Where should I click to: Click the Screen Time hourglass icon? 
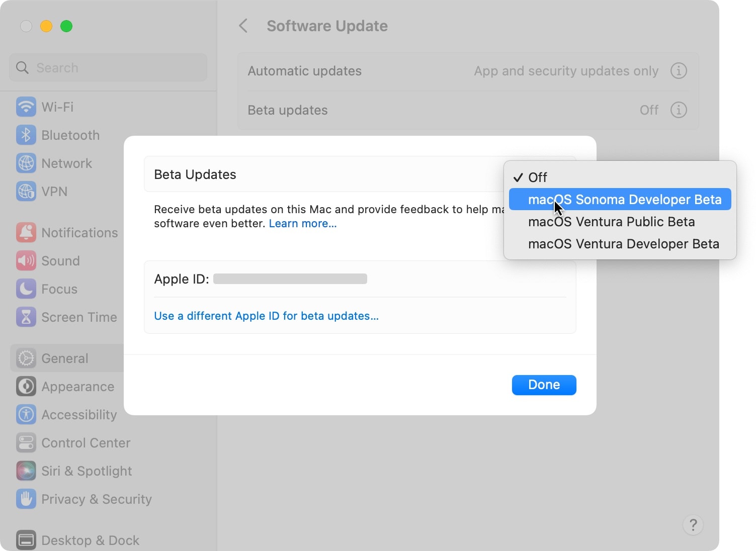26,317
